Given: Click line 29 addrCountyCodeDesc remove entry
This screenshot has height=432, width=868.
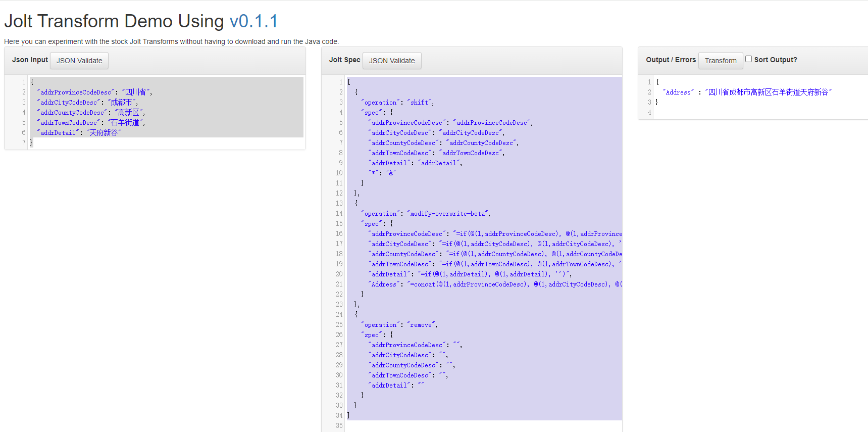Looking at the screenshot, I should pos(412,365).
